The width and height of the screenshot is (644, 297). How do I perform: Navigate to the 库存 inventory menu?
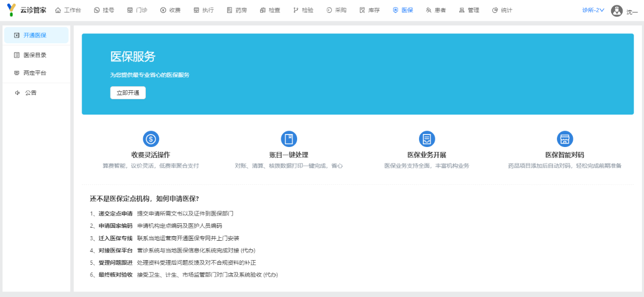369,10
